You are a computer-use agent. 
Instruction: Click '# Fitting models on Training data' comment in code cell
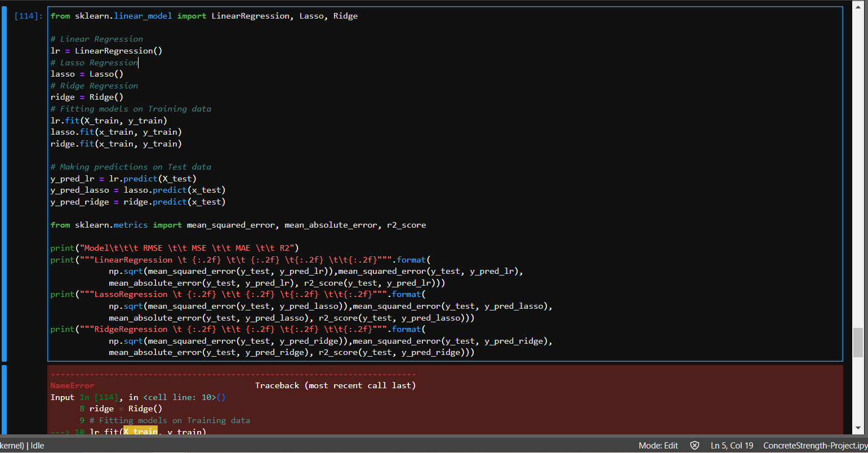pos(131,109)
